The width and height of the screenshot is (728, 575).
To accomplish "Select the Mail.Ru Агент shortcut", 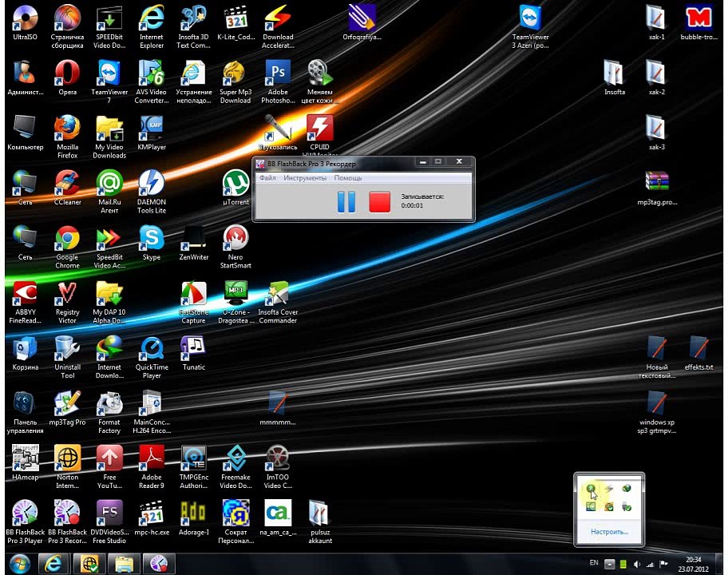I will click(109, 192).
